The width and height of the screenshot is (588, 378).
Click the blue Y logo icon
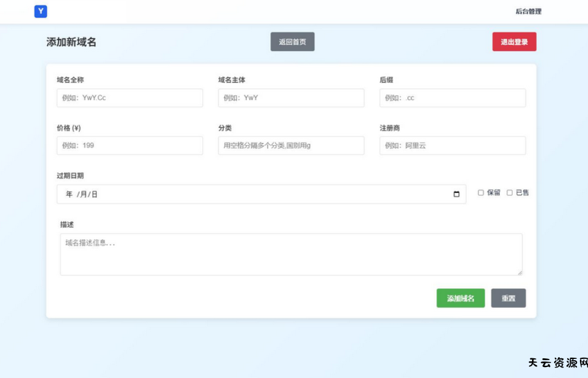41,11
